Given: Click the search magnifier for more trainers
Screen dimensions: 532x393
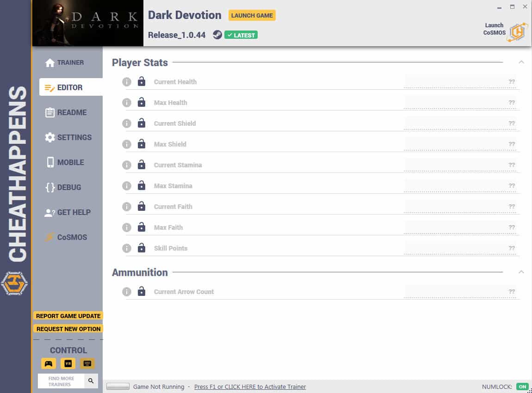Looking at the screenshot, I should (x=91, y=381).
